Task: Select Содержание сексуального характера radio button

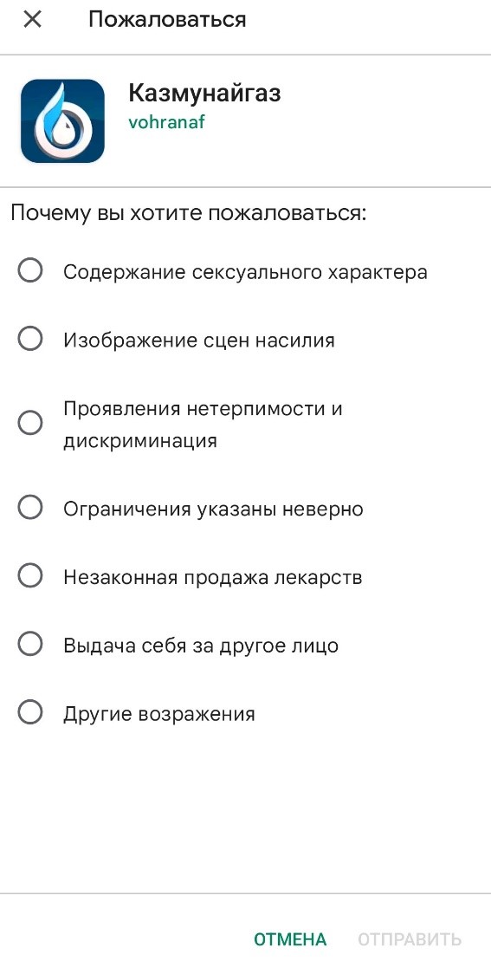Action: coord(30,271)
